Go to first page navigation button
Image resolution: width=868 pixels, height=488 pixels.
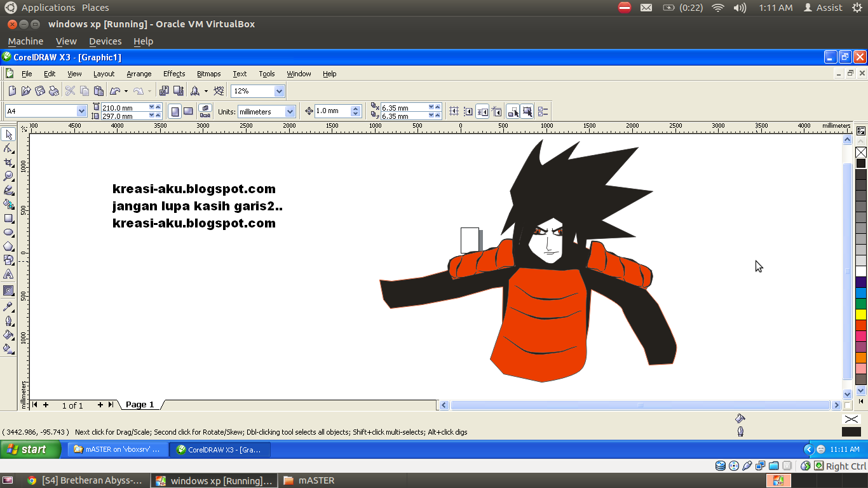[x=35, y=405]
